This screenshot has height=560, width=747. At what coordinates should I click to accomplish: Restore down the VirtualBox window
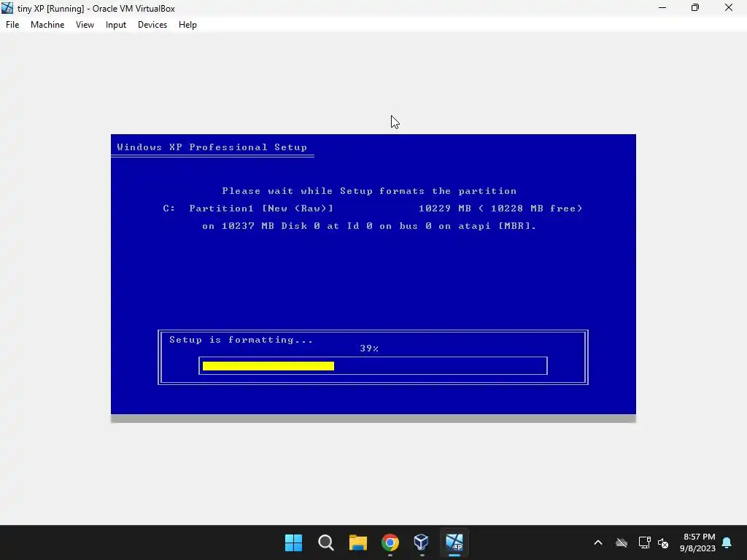click(695, 8)
